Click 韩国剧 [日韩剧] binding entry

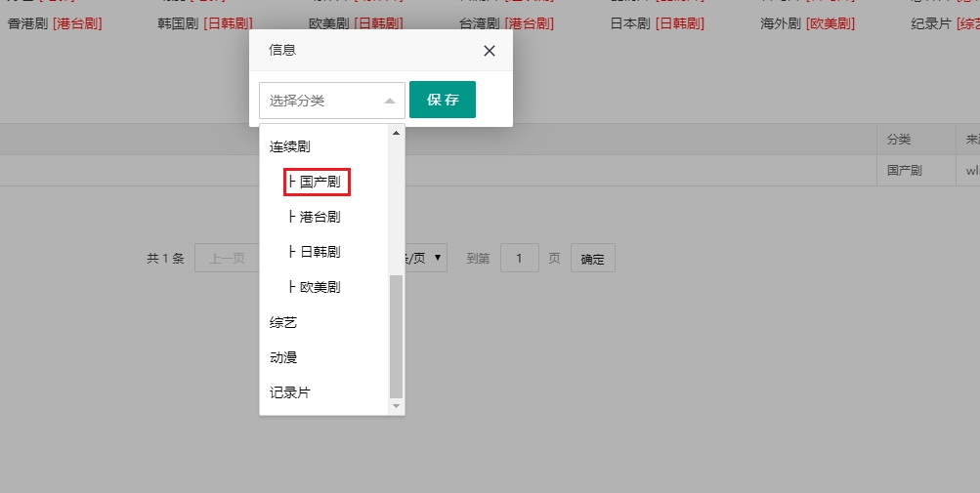click(205, 23)
